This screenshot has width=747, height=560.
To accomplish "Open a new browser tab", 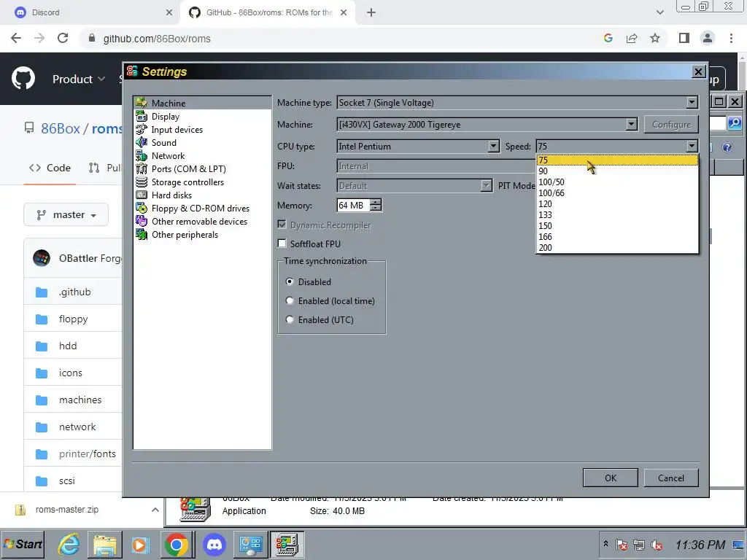I will 371,12.
